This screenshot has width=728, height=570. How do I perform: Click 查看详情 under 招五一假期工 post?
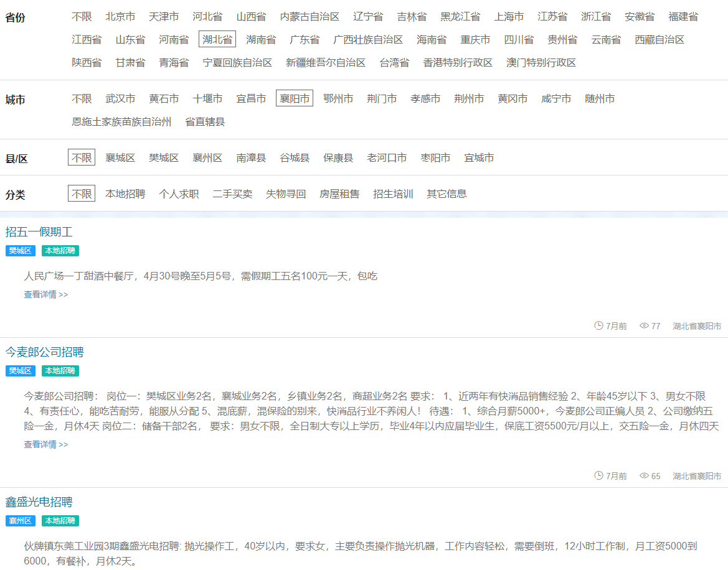(x=46, y=294)
